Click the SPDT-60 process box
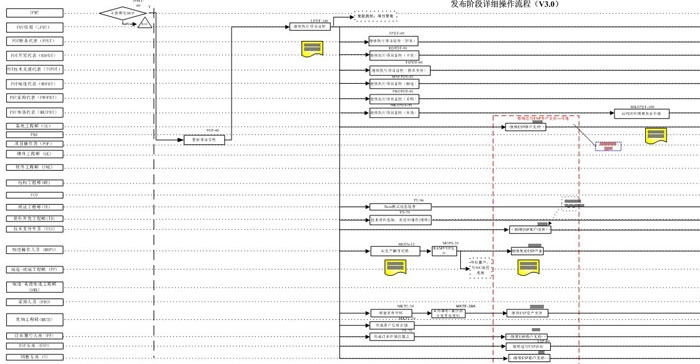Screen dimensions: 700x364 [x=393, y=41]
